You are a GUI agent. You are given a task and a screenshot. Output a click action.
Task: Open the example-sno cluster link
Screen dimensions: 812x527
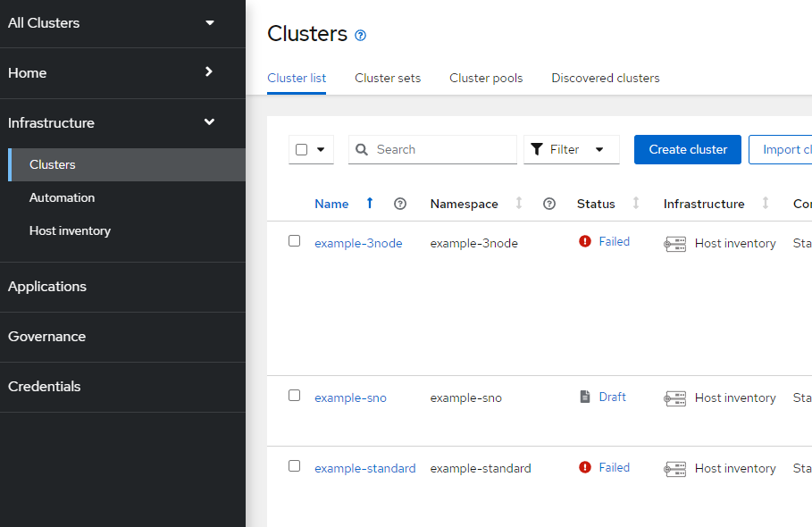[350, 397]
